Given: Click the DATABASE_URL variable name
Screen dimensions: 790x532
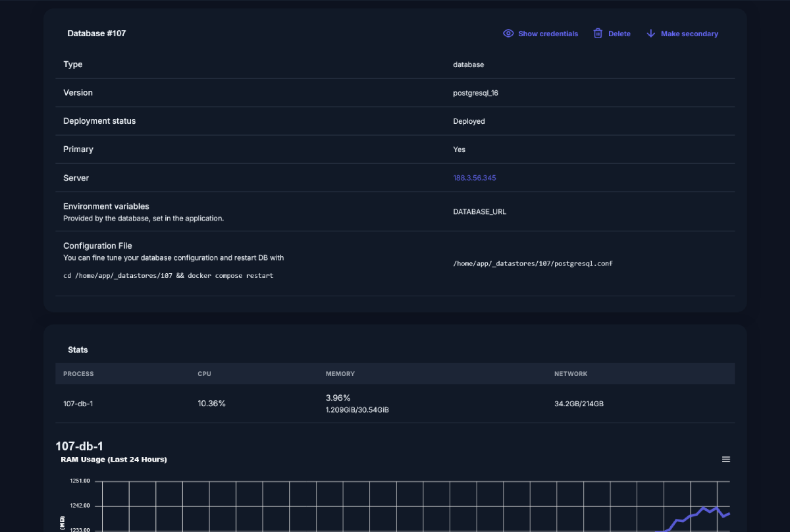Looking at the screenshot, I should click(480, 212).
